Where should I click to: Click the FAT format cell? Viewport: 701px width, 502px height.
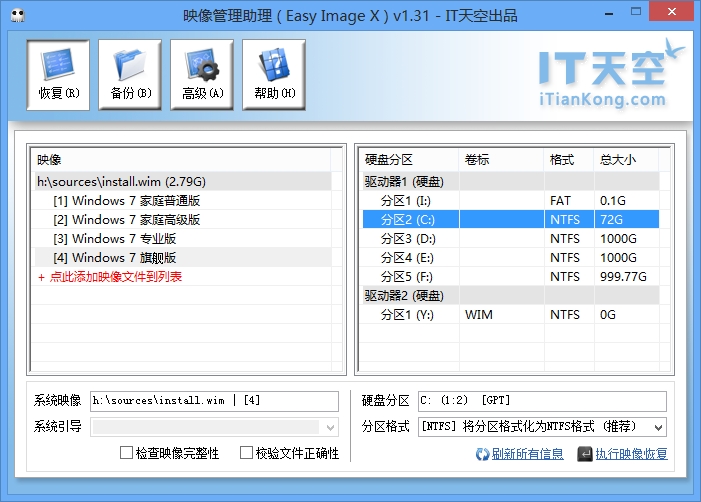[569, 201]
